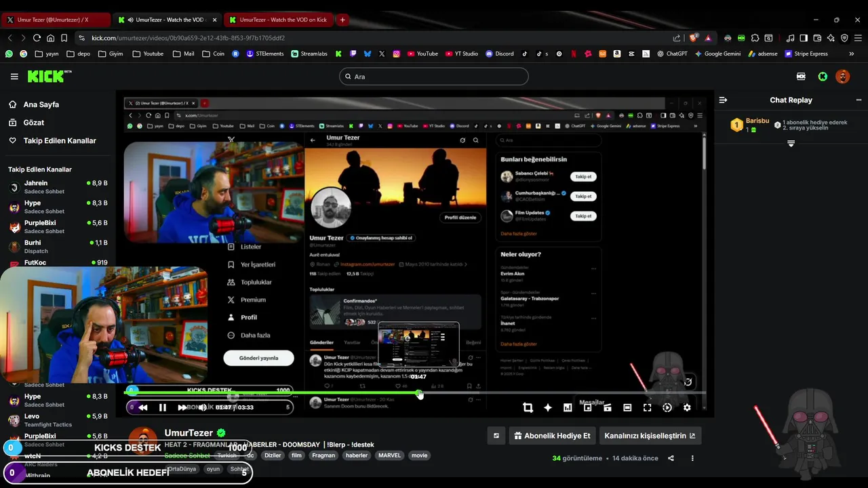The image size is (868, 488).
Task: Open the browser extensions puzzle icon
Action: point(755,38)
